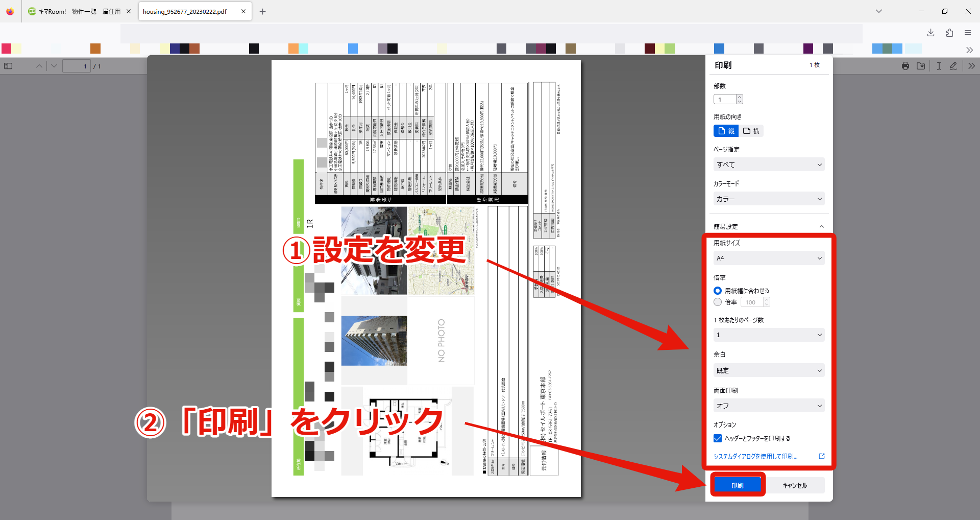Click the 倍率 100 scale field
980x520 pixels.
pyautogui.click(x=752, y=302)
